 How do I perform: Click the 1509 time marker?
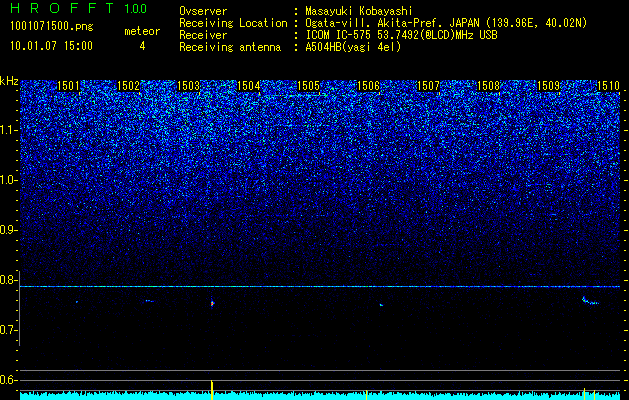pos(548,86)
